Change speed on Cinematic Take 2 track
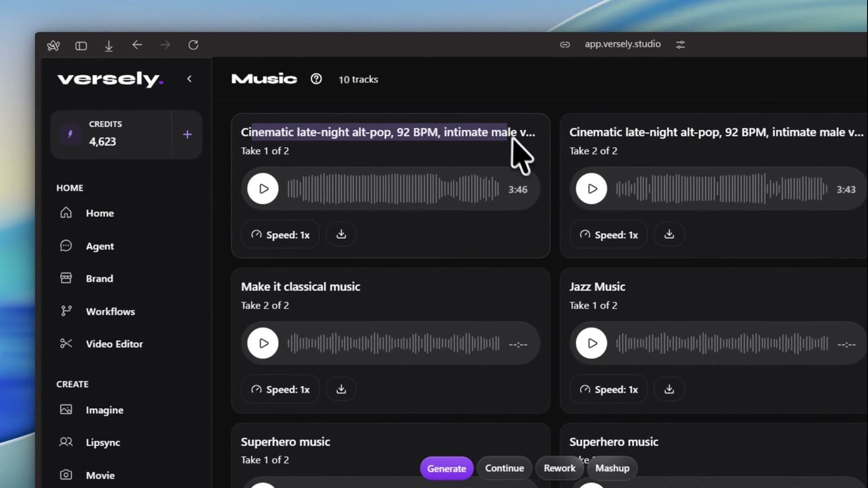The height and width of the screenshot is (488, 868). tap(609, 235)
